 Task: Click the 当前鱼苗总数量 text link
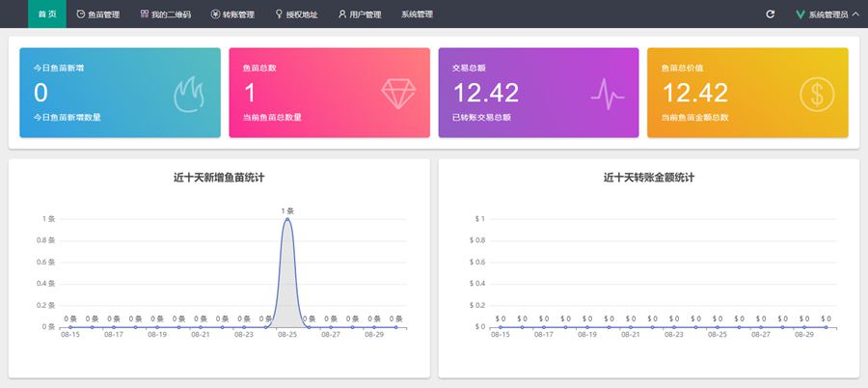point(272,118)
